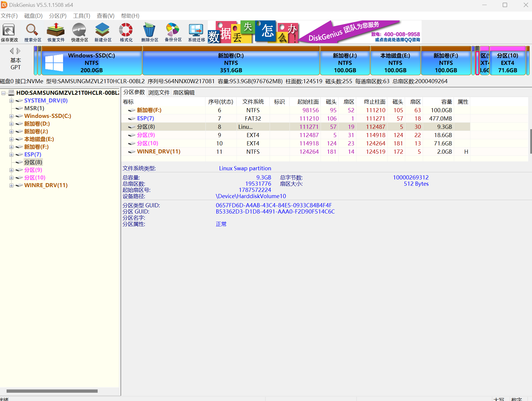Image resolution: width=532 pixels, height=401 pixels.
Task: Collapse the HD0 SAMSUNG disk tree node
Action: tap(4, 93)
